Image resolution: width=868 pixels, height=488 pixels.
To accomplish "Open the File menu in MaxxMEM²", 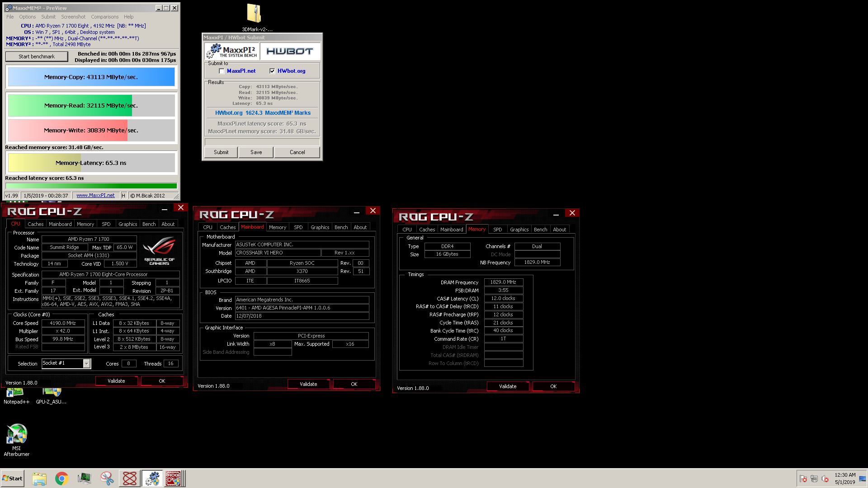I will 10,17.
